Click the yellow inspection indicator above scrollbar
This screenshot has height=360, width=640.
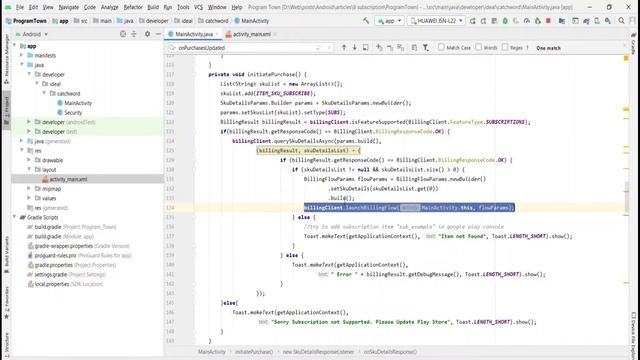[626, 59]
